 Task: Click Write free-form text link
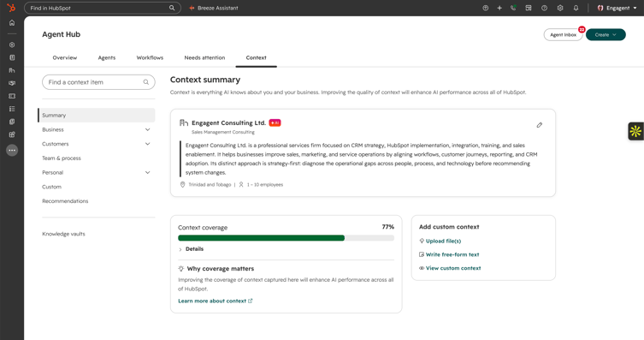point(449,254)
